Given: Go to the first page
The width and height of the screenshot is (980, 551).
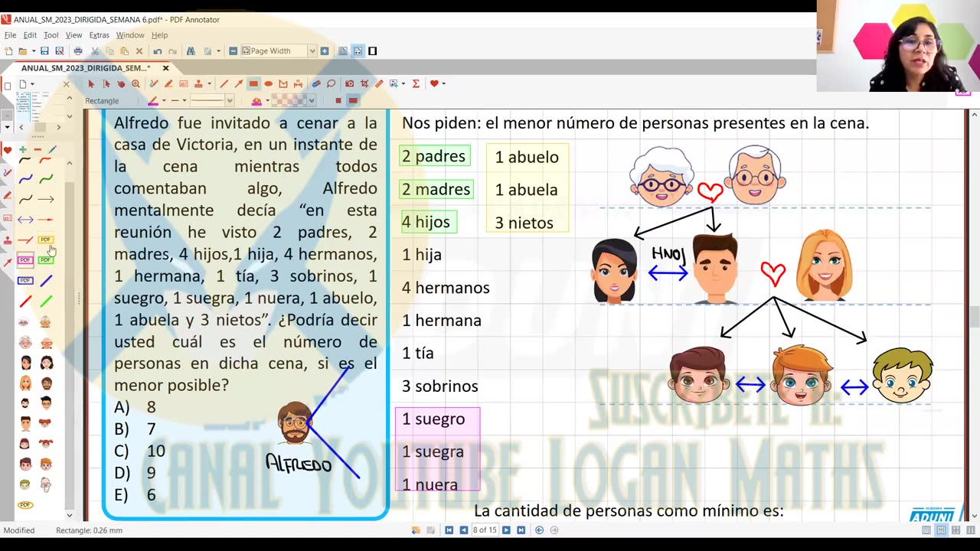Looking at the screenshot, I should tap(449, 530).
